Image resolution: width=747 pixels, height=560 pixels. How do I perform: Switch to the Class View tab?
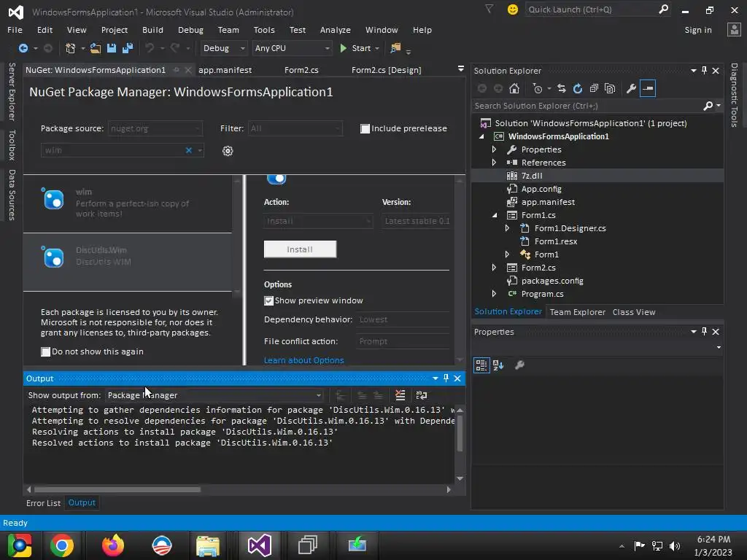point(634,312)
